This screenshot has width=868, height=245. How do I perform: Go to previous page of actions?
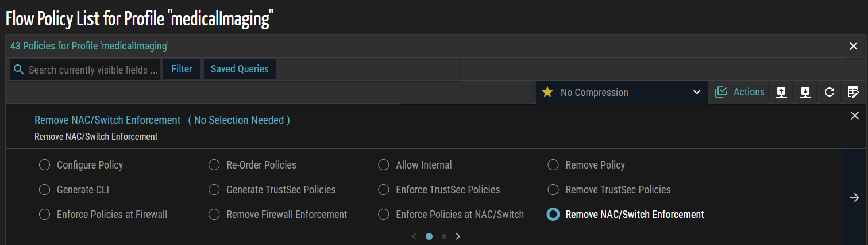pos(414,236)
